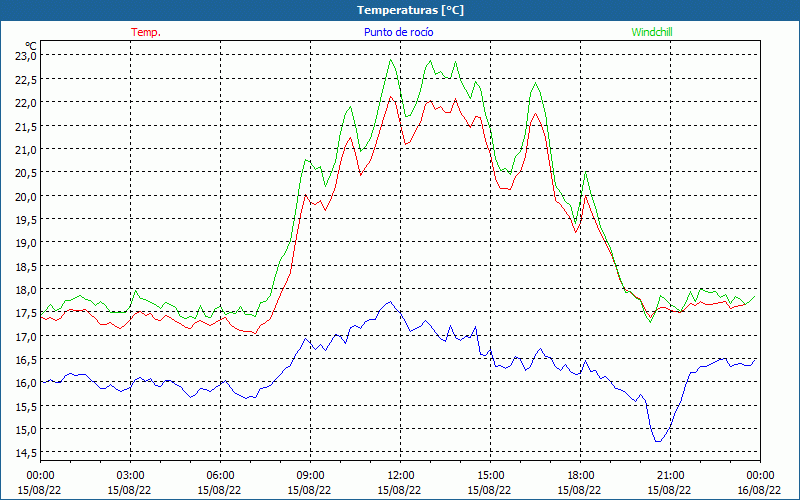800x500 pixels.
Task: Click the 16/08/22 date label
Action: (760, 490)
